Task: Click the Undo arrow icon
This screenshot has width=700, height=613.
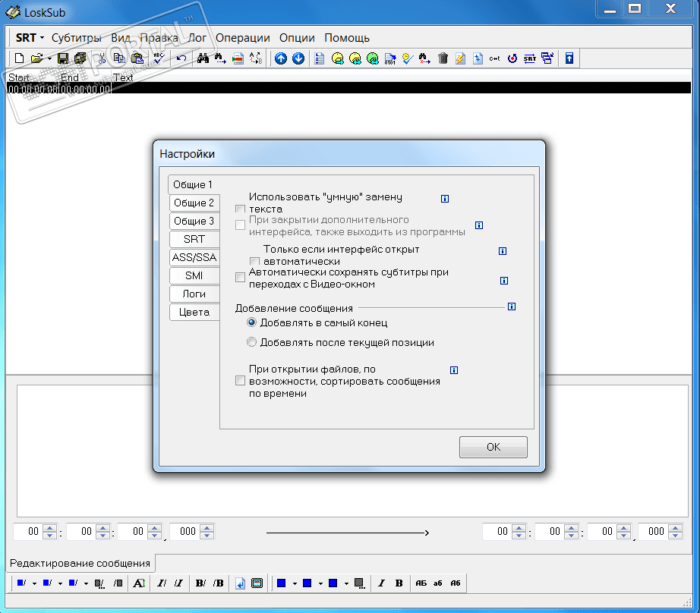Action: pyautogui.click(x=181, y=58)
